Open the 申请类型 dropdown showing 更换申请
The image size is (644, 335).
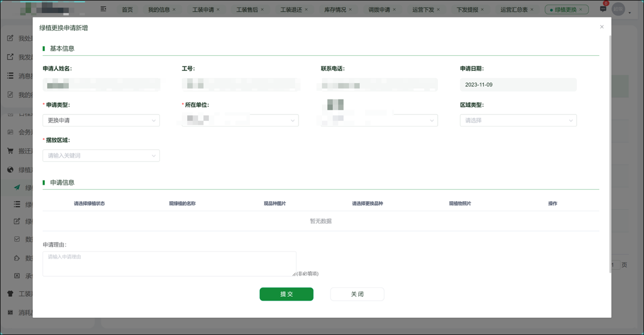[x=100, y=120]
